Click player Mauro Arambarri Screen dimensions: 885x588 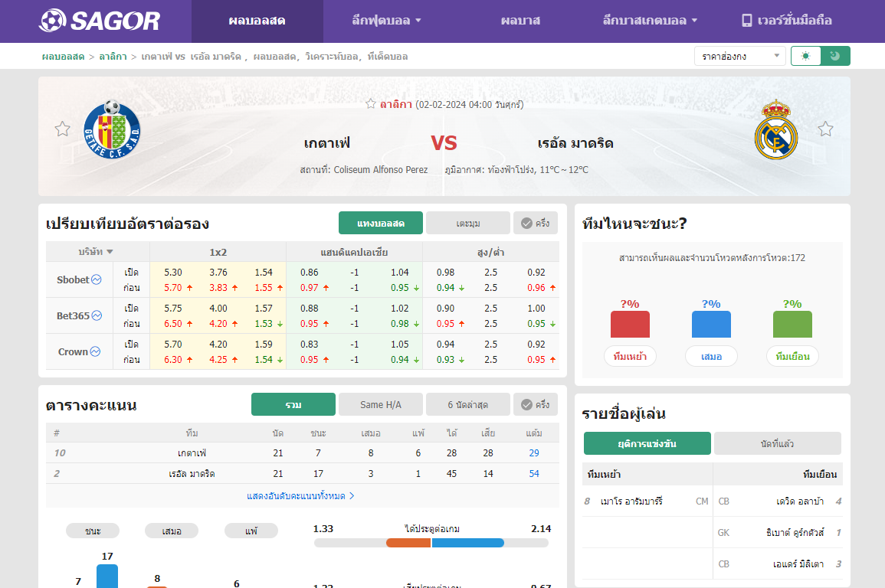631,501
